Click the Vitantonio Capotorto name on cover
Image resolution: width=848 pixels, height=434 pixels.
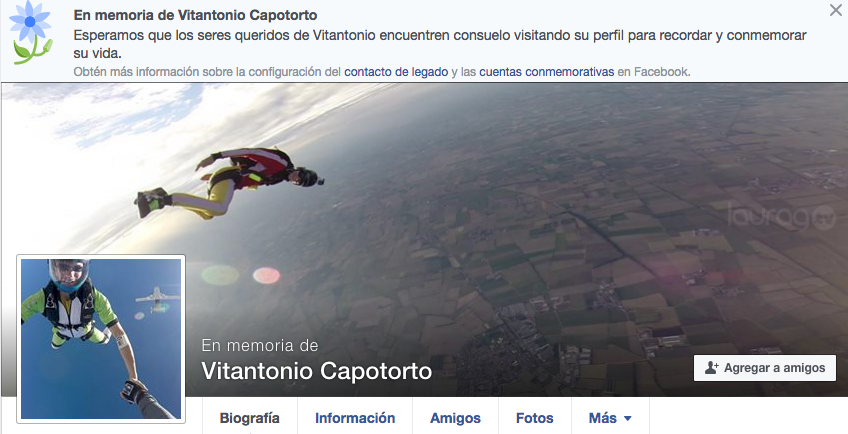[316, 371]
